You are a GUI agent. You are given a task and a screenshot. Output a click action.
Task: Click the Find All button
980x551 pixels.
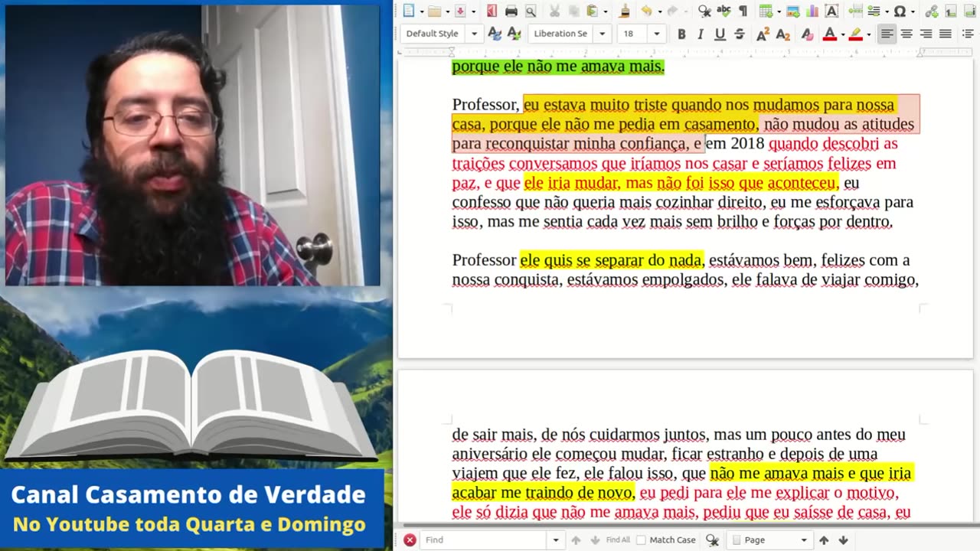click(x=618, y=540)
